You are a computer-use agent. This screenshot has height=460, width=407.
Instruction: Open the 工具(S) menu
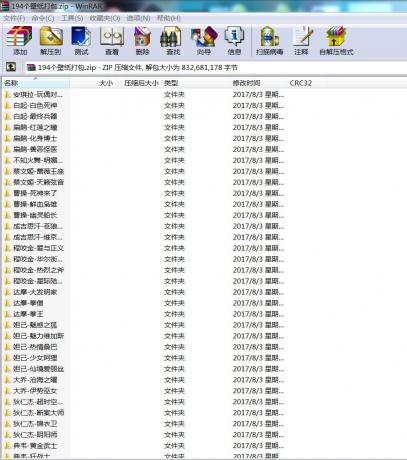pyautogui.click(x=72, y=18)
